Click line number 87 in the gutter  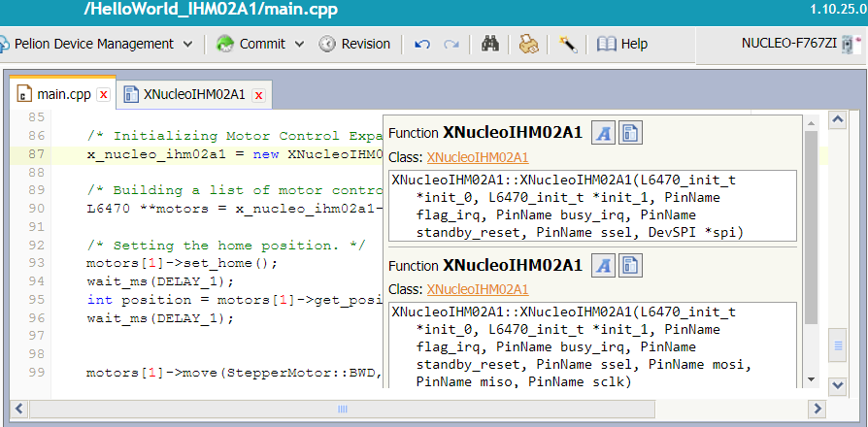coord(37,154)
